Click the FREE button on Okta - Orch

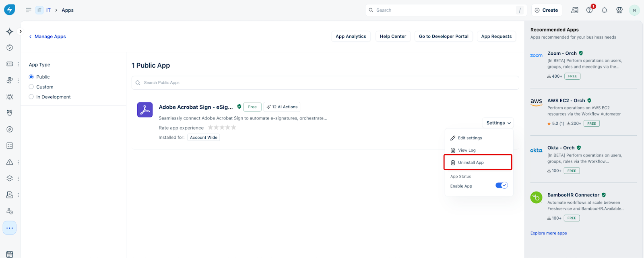tap(572, 171)
